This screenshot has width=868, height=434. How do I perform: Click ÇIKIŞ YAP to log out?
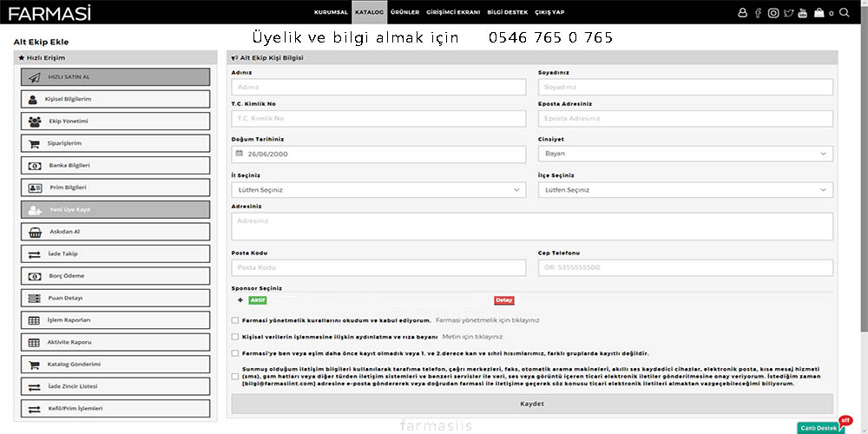(x=549, y=12)
